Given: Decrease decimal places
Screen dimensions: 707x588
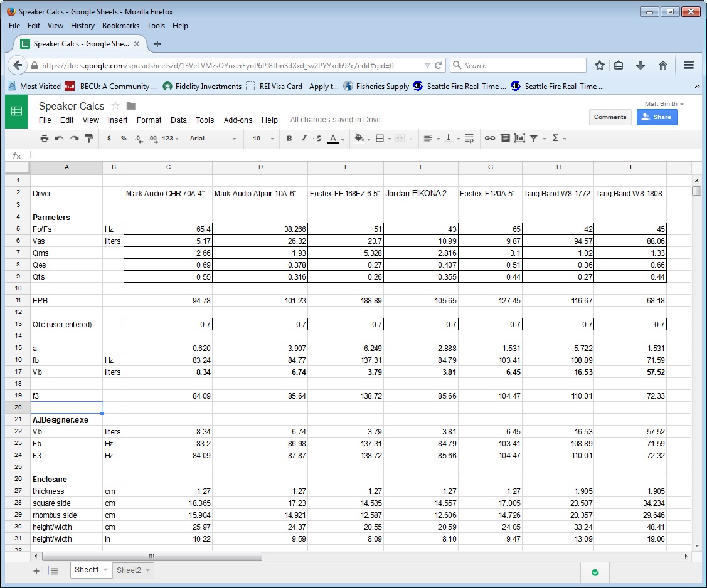Looking at the screenshot, I should point(139,139).
